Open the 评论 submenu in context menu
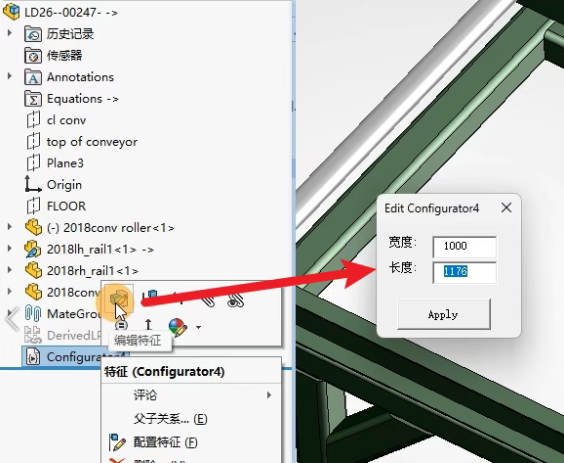 pos(191,395)
